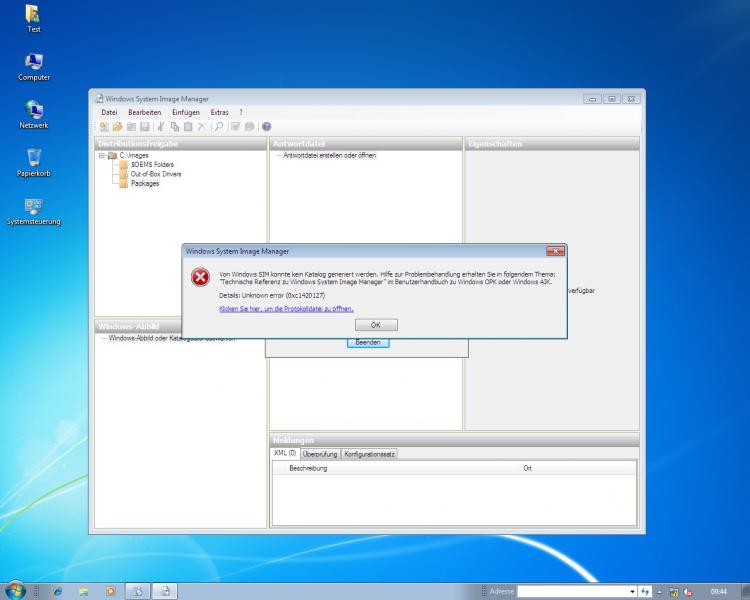750x600 pixels.
Task: Select the Computer desktop icon
Action: pyautogui.click(x=33, y=67)
